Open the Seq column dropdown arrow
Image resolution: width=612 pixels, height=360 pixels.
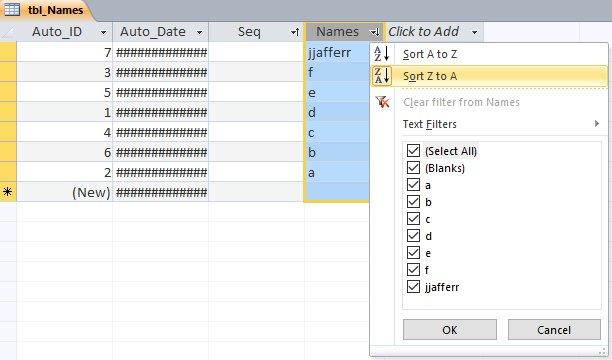click(x=295, y=32)
